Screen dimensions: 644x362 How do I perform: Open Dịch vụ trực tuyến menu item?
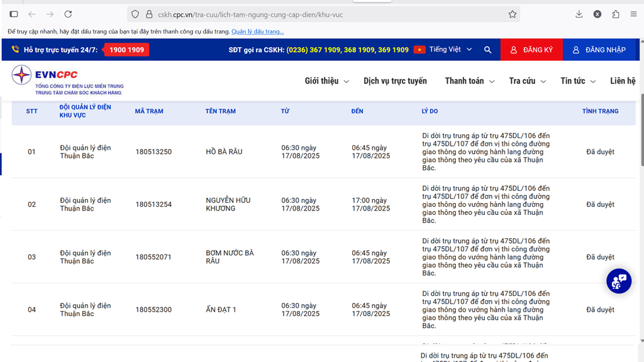coord(395,81)
